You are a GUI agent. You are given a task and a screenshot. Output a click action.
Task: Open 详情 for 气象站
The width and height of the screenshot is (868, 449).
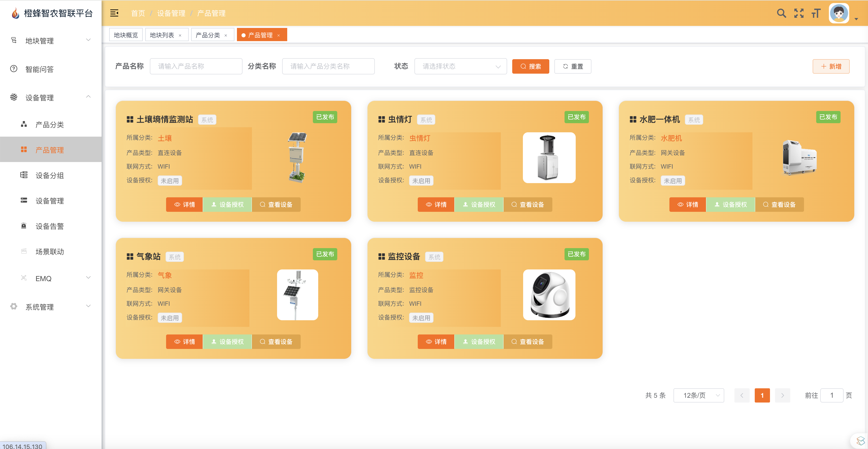[184, 342]
